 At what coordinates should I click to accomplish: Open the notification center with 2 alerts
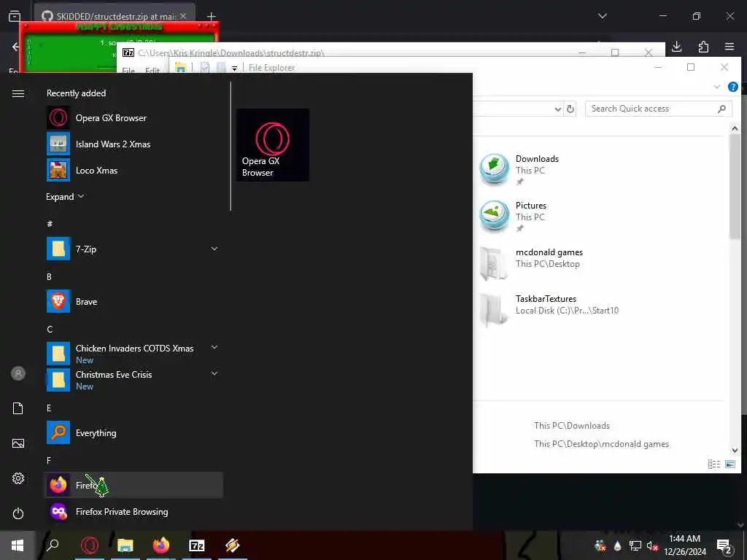(724, 545)
